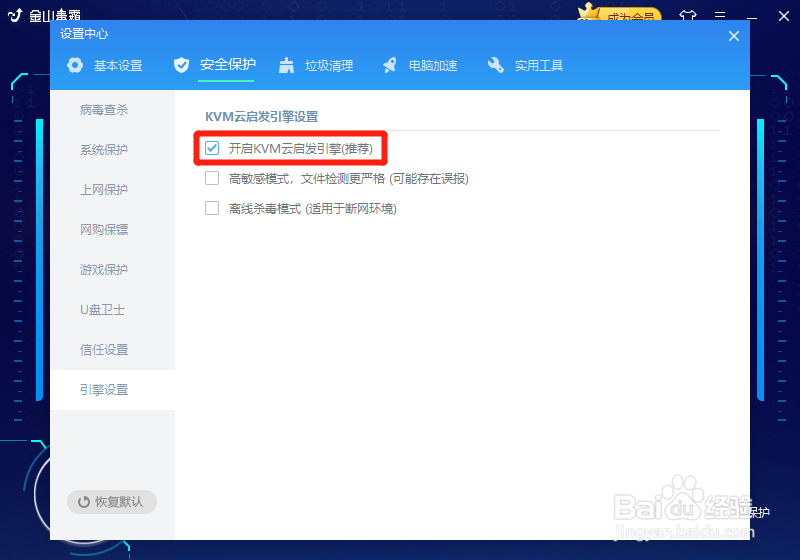
Task: Open 信任设置 in sidebar
Action: coord(104,349)
